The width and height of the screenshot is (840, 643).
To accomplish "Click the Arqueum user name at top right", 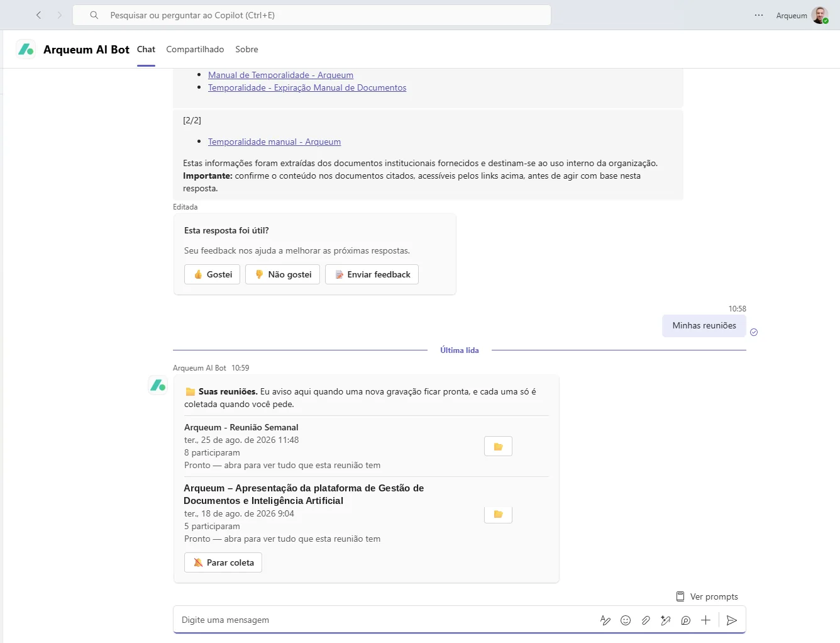I will pyautogui.click(x=792, y=16).
